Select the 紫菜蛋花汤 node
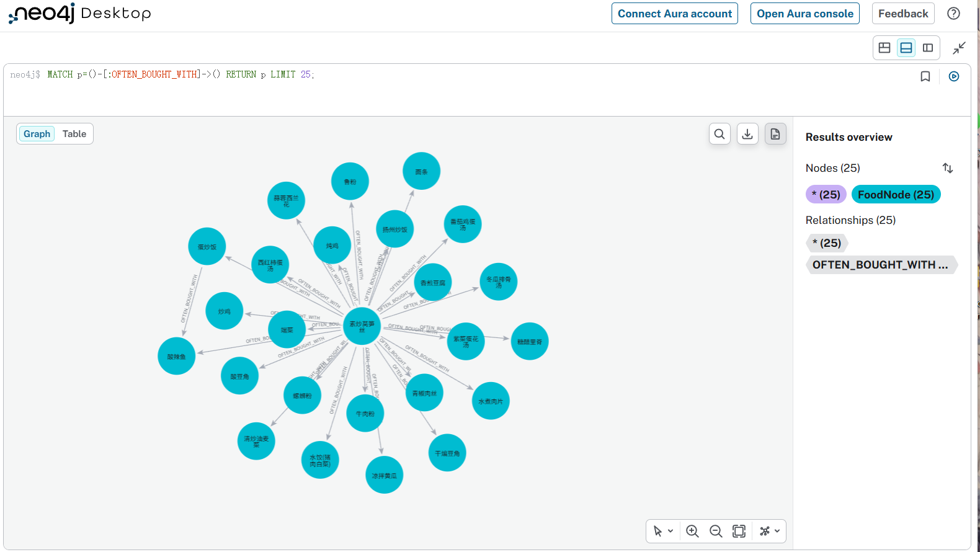Image resolution: width=980 pixels, height=552 pixels. coord(466,342)
